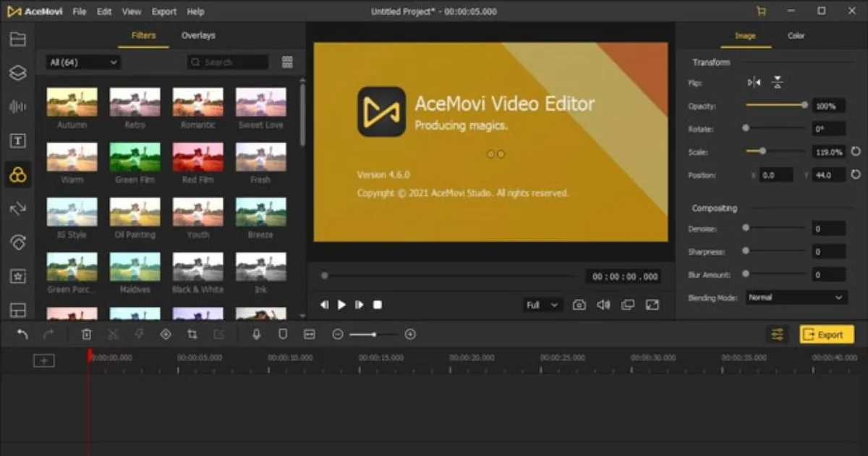Click the timeline zoom in plus icon
This screenshot has height=456, width=868.
point(410,334)
